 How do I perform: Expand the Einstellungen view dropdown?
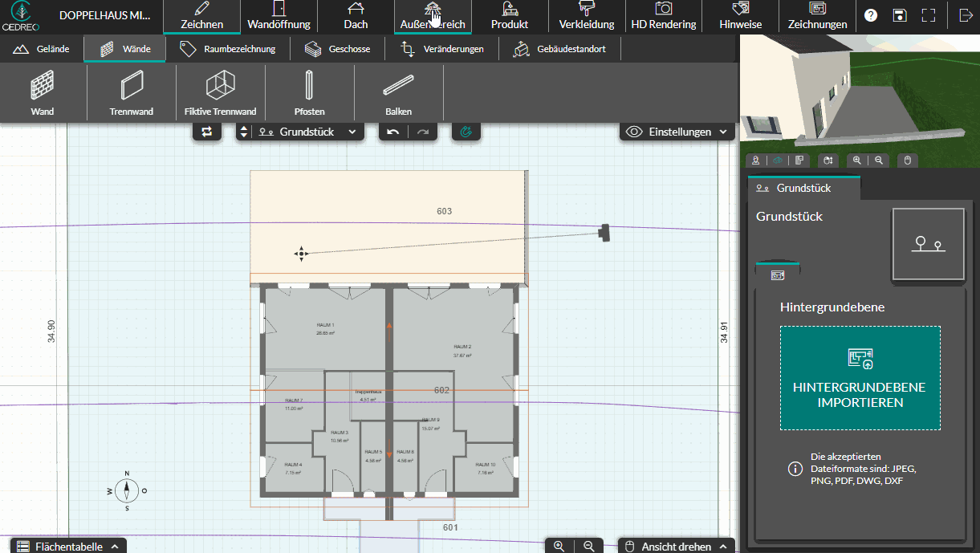pyautogui.click(x=677, y=132)
